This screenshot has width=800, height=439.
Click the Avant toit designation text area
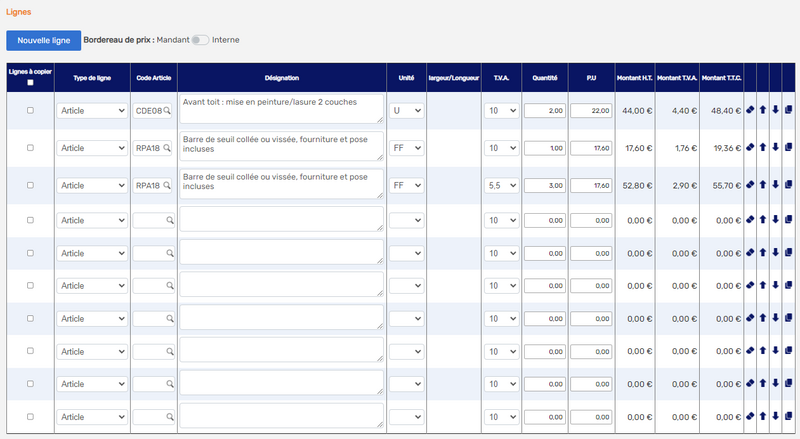pyautogui.click(x=280, y=108)
